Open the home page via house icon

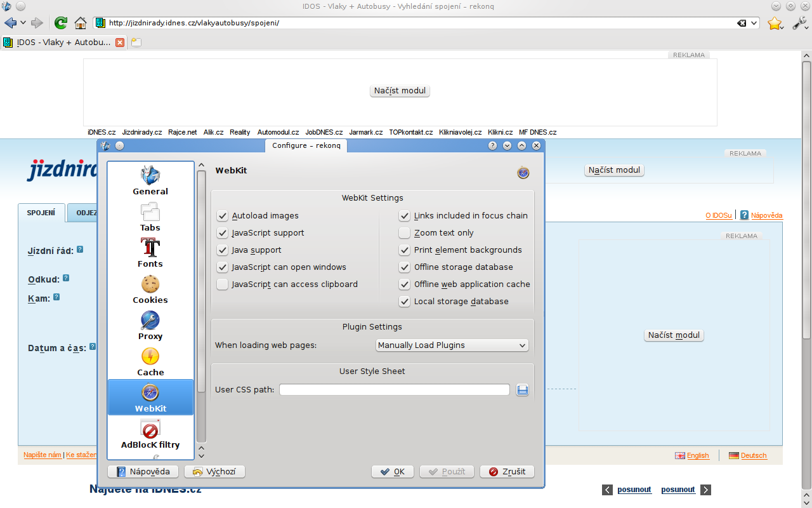(81, 23)
